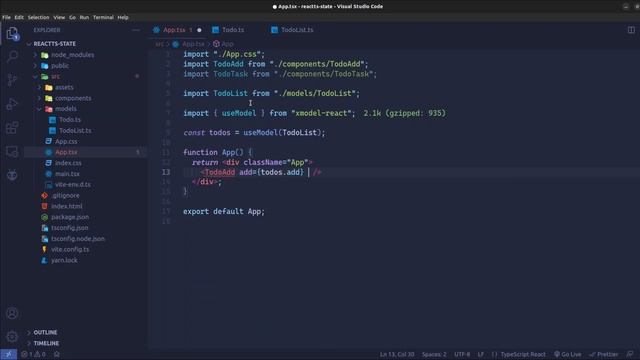Open .gitignore in the explorer
The height and width of the screenshot is (360, 640).
pyautogui.click(x=65, y=196)
